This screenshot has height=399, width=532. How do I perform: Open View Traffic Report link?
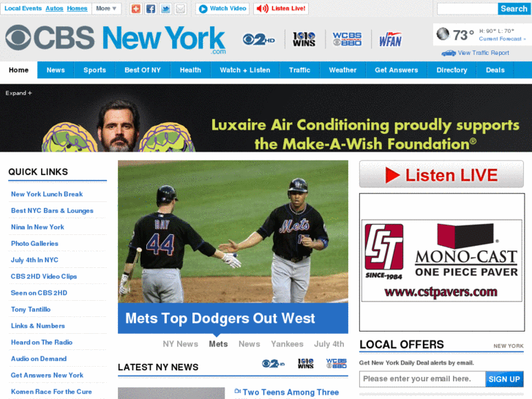point(483,53)
